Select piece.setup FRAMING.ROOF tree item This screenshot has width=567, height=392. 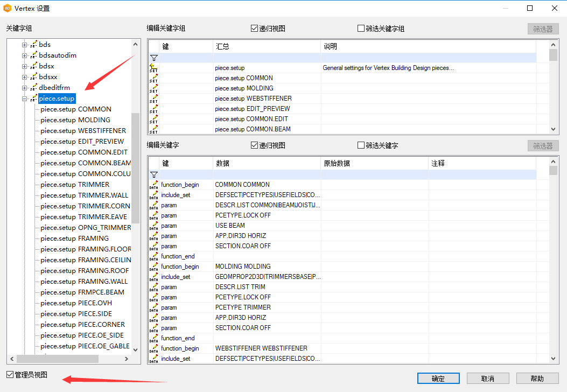point(85,270)
